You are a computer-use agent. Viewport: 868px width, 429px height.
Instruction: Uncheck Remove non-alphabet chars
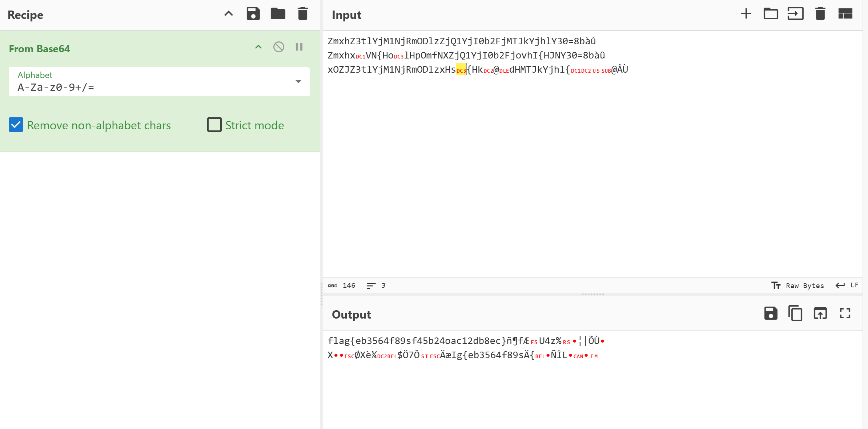16,125
